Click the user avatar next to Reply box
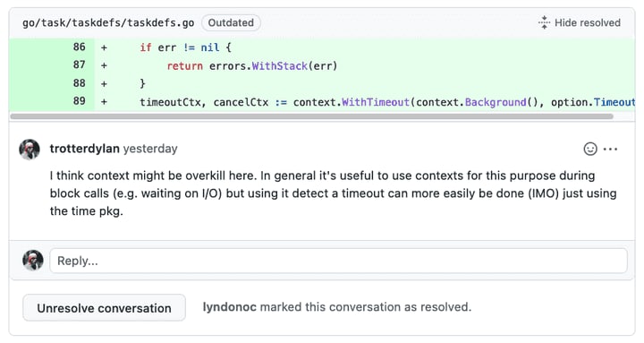 pyautogui.click(x=33, y=261)
